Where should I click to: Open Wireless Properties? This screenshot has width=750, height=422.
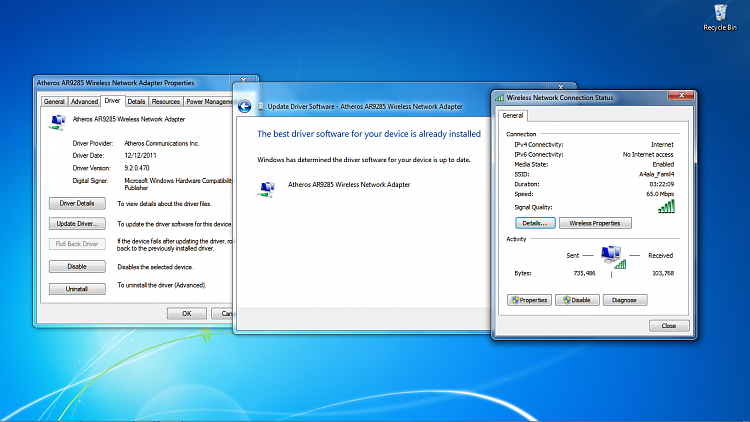(595, 223)
